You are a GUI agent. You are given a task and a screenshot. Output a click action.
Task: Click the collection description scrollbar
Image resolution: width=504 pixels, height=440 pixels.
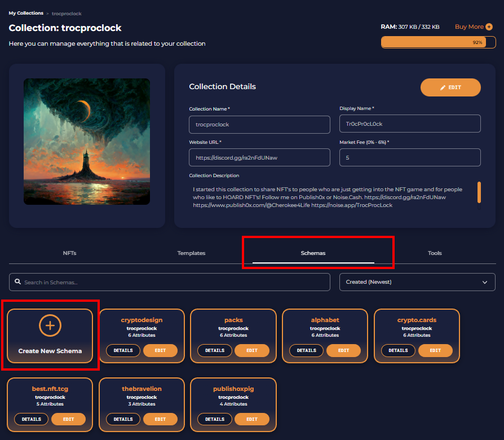tap(479, 192)
